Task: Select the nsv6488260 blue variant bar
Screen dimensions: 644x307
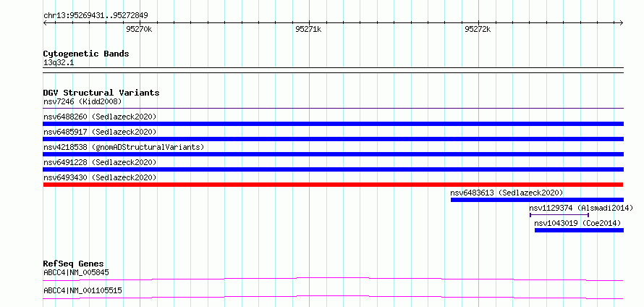Action: 333,124
